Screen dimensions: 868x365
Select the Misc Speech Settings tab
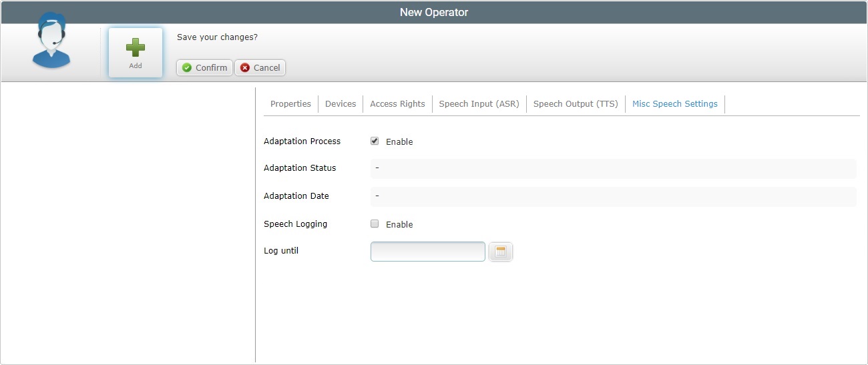point(674,103)
